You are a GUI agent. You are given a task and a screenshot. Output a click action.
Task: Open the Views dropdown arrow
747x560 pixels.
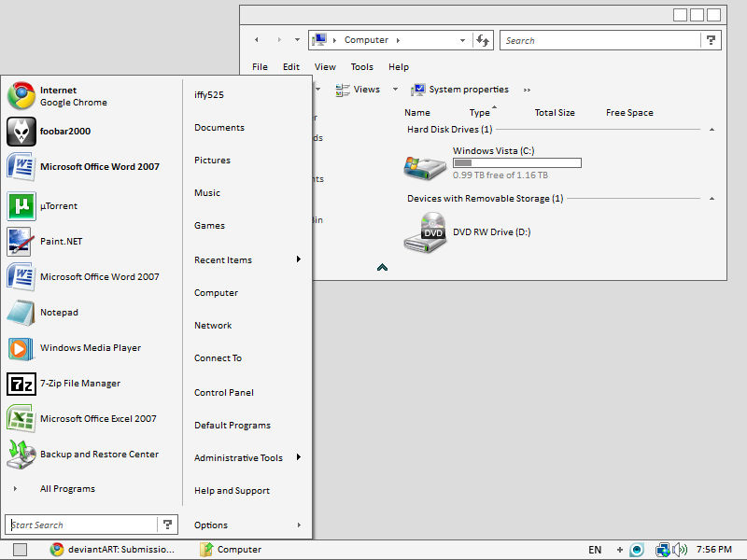click(x=395, y=89)
